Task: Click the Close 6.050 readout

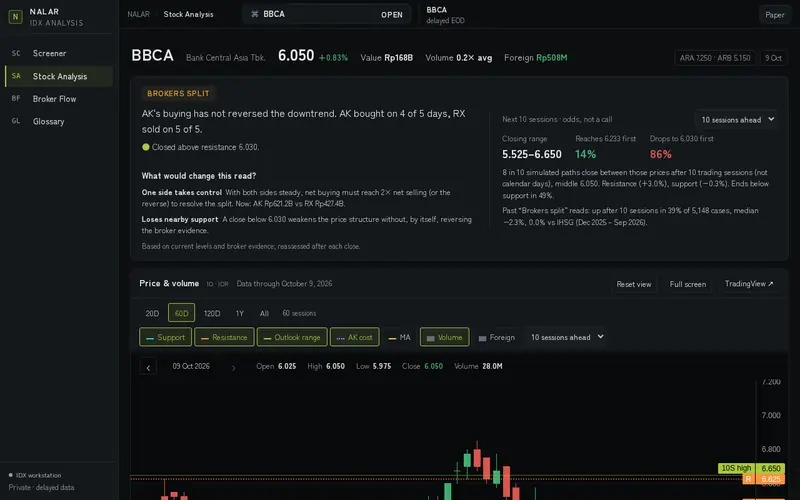Action: click(422, 366)
